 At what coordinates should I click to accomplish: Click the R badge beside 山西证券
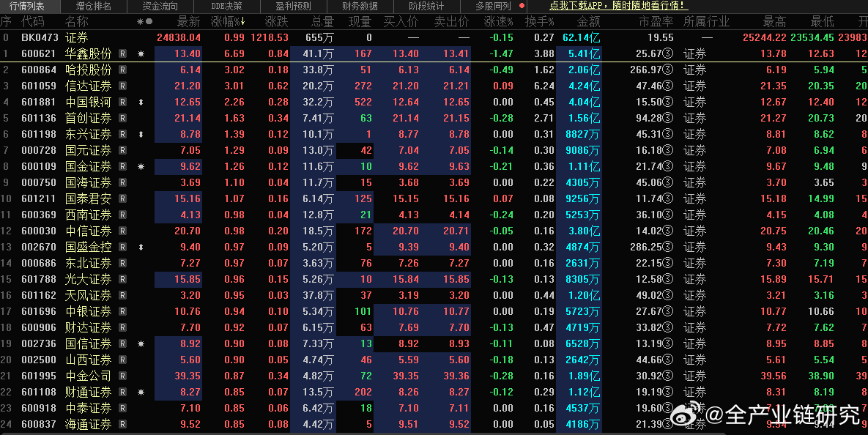(x=122, y=360)
